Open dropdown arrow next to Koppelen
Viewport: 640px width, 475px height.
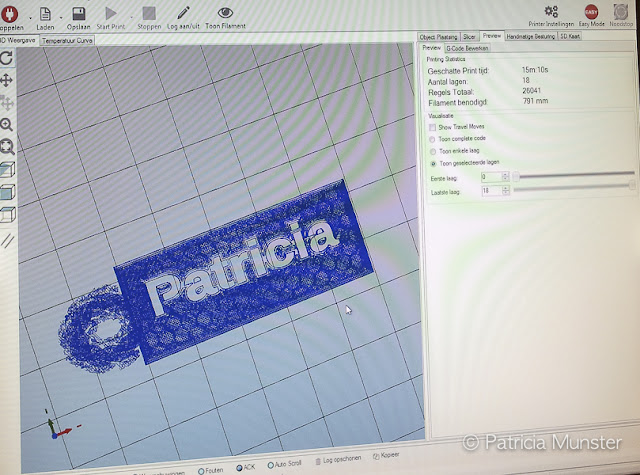[30, 18]
